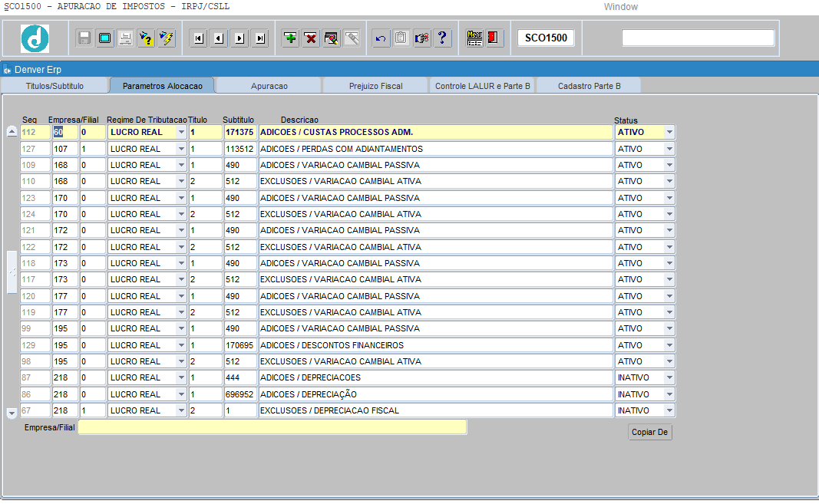819x504 pixels.
Task: Open Status dropdown for Seq 67 row
Action: point(669,410)
